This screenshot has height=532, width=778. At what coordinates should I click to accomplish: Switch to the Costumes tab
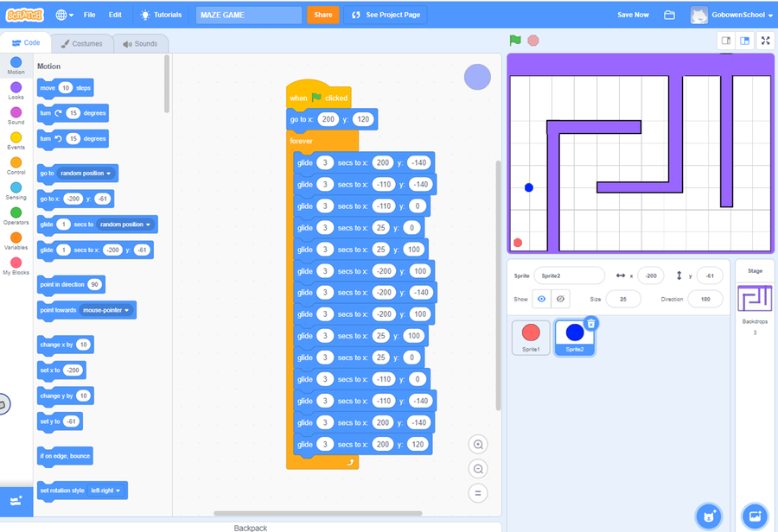click(81, 43)
